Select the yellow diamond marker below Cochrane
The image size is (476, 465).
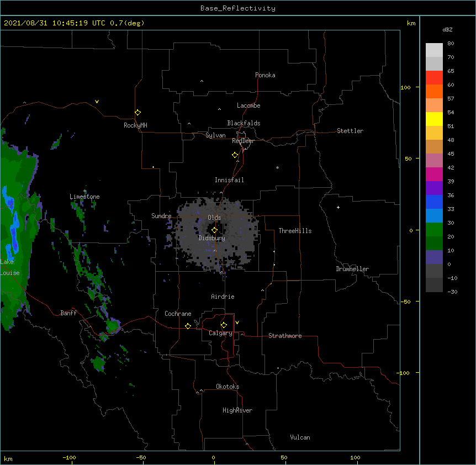tap(188, 326)
